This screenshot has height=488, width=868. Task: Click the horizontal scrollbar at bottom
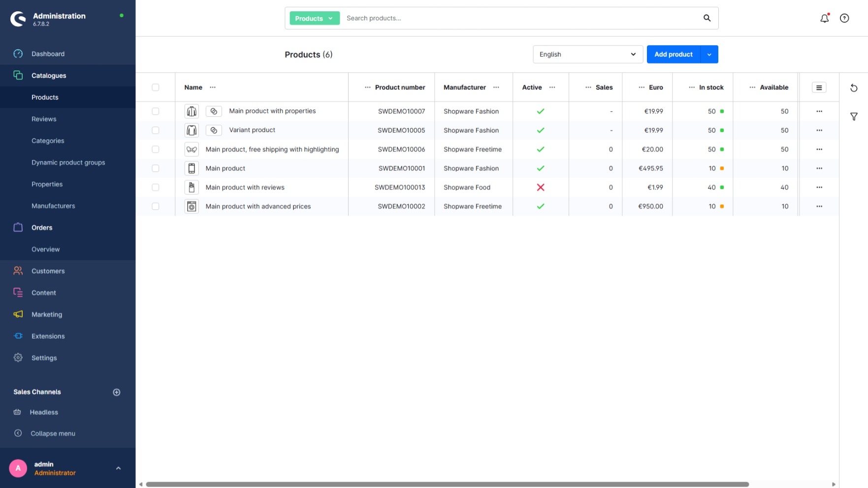[447, 485]
